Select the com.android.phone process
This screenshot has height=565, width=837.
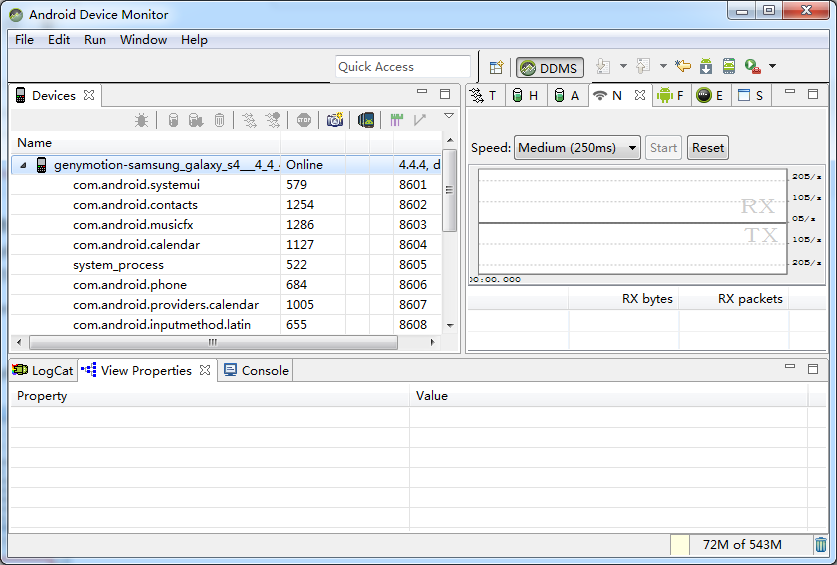coord(129,285)
